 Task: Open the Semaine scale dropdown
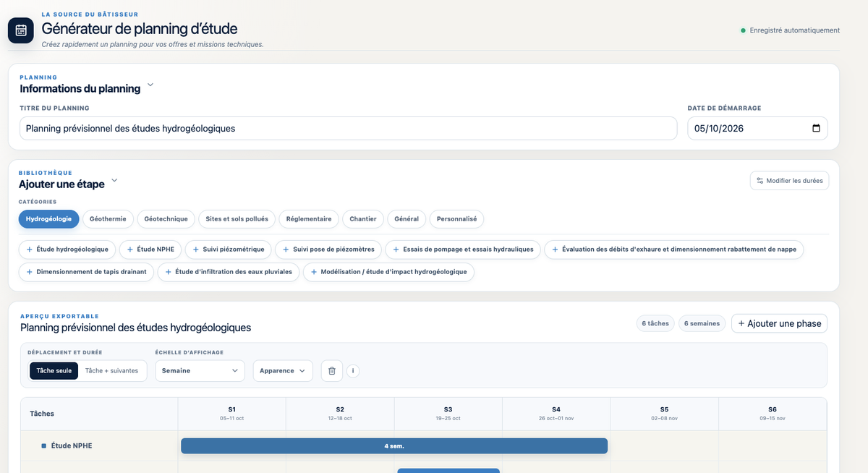click(x=200, y=370)
